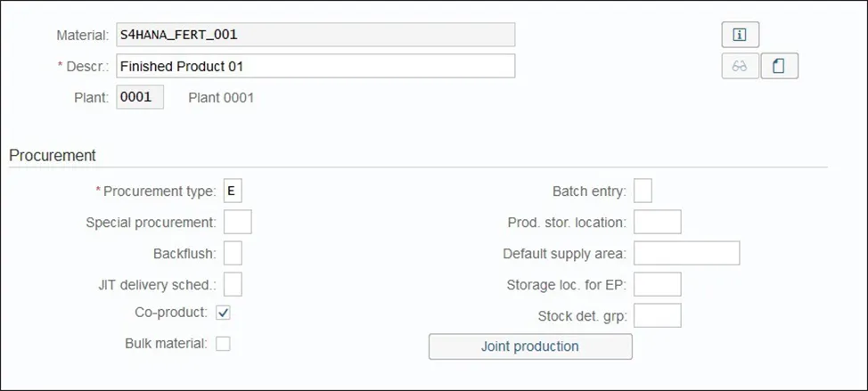Image resolution: width=868 pixels, height=391 pixels.
Task: Click the Special procurement field
Action: 237,222
